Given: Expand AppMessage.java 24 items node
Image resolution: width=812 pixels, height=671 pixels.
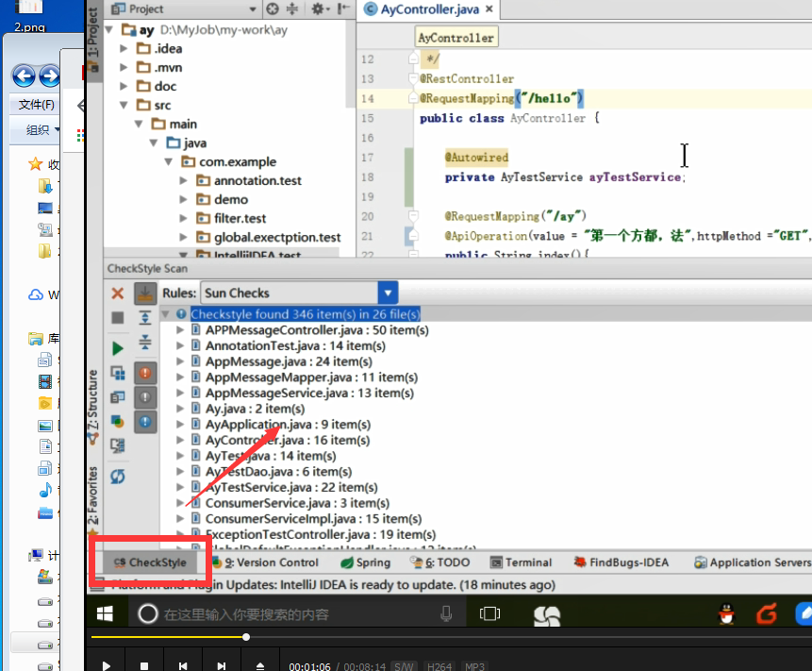Looking at the screenshot, I should tap(180, 361).
